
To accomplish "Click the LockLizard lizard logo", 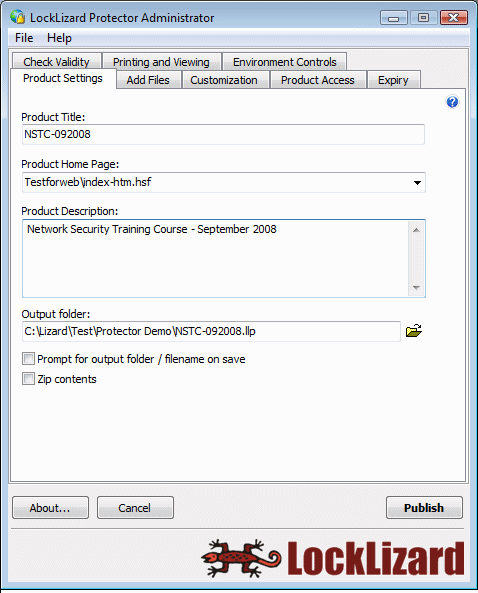I will coord(241,558).
